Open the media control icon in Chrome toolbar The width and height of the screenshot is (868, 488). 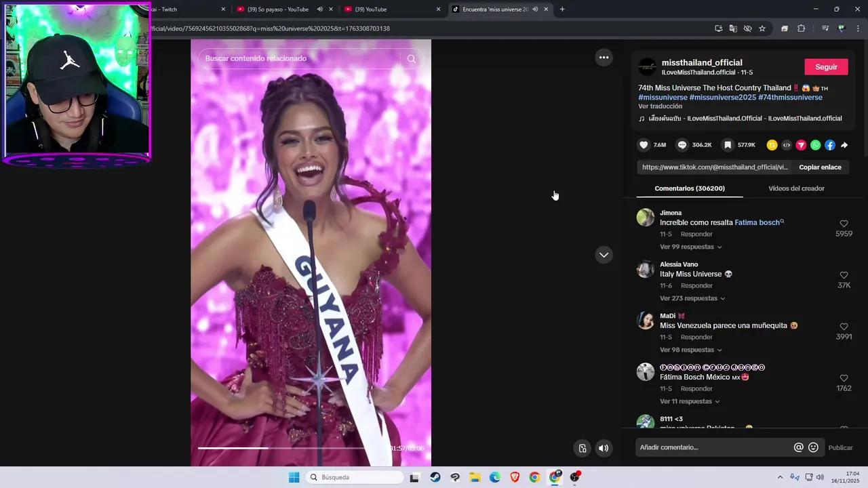coord(825,28)
